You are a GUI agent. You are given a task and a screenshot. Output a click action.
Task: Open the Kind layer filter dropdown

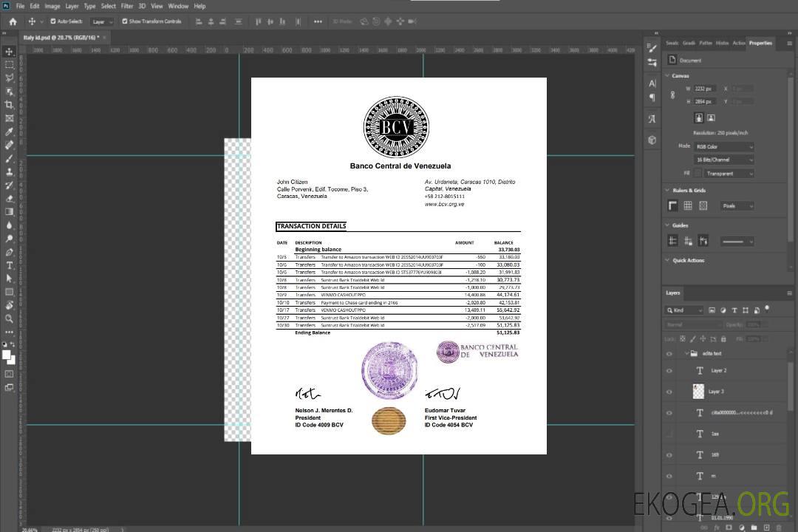tap(684, 310)
